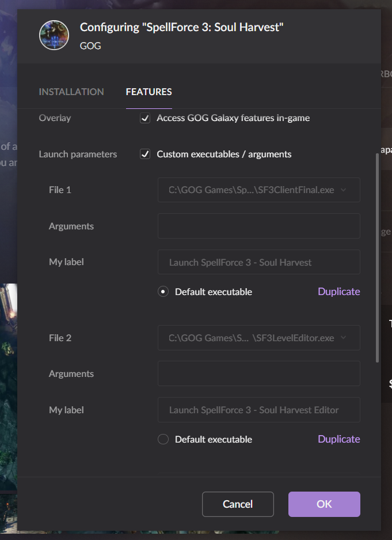Switch to the INSTALLATION tab
Image resolution: width=392 pixels, height=540 pixels.
click(x=71, y=92)
